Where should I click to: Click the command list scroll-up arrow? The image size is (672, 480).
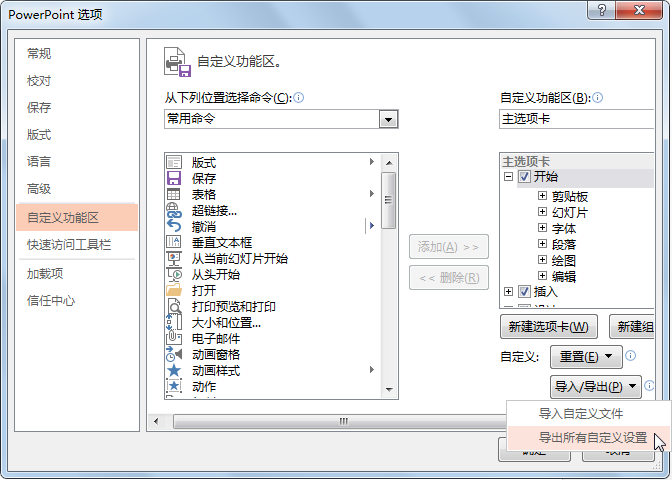tap(389, 163)
